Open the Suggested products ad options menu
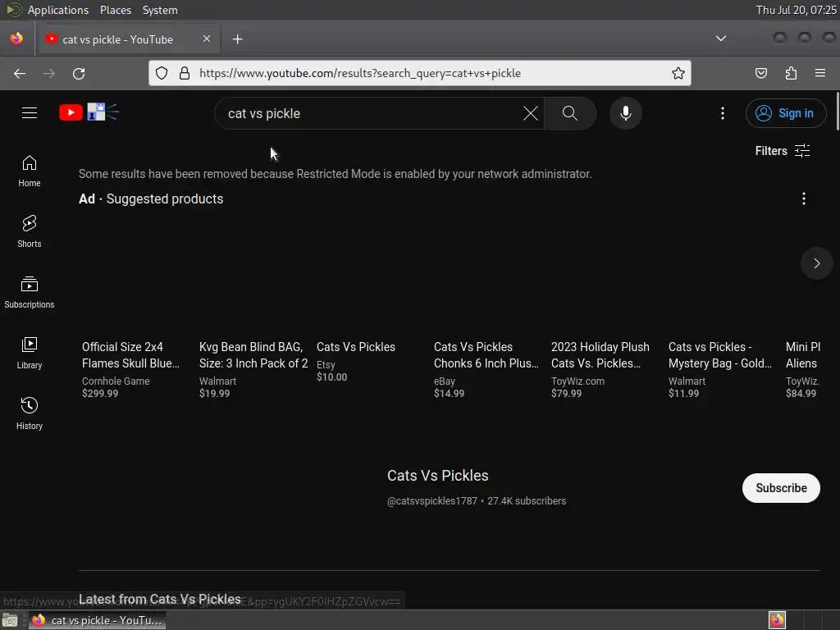Viewport: 840px width, 630px height. (x=804, y=199)
